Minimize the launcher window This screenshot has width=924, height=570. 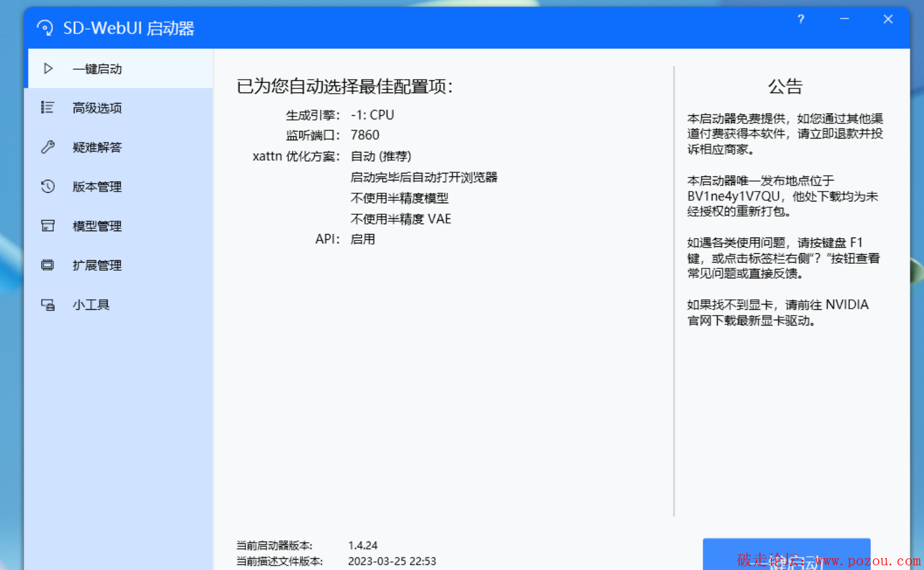tap(844, 19)
